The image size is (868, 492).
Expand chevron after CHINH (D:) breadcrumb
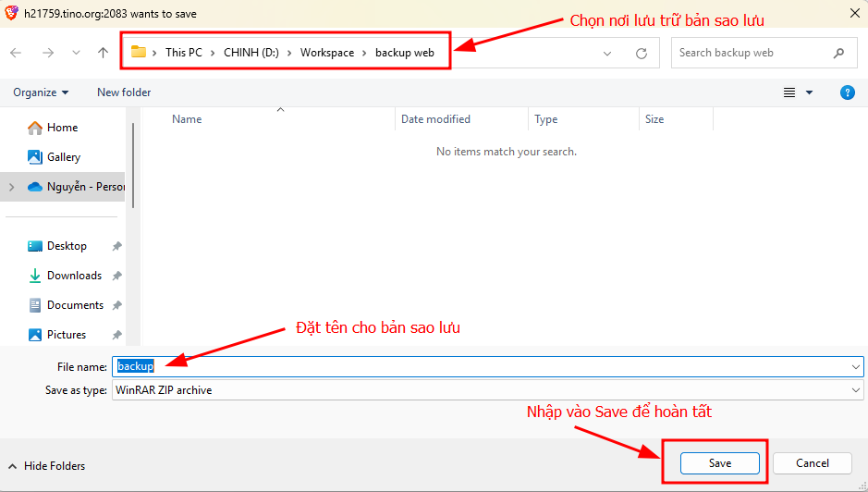pos(289,54)
